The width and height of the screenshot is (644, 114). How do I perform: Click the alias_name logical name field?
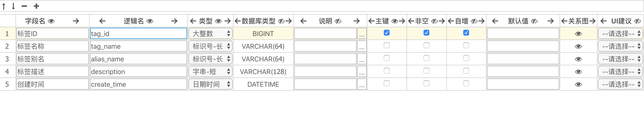pyautogui.click(x=139, y=59)
